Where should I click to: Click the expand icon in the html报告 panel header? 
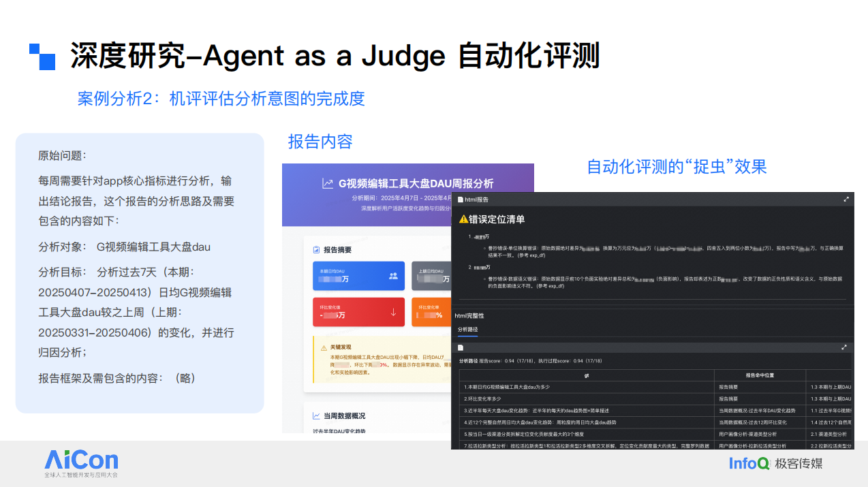[x=846, y=200]
